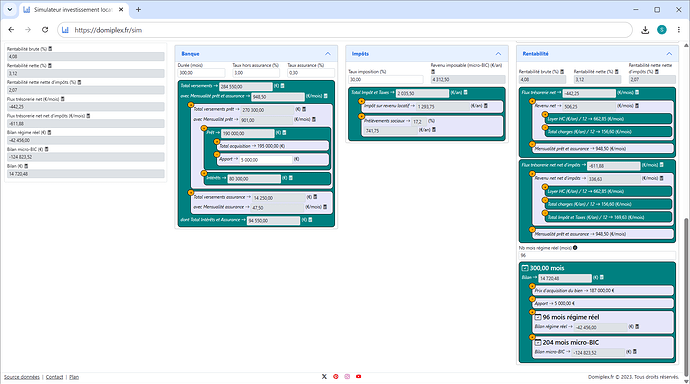Focus the browser address bar
The height and width of the screenshot is (384, 690).
[345, 30]
